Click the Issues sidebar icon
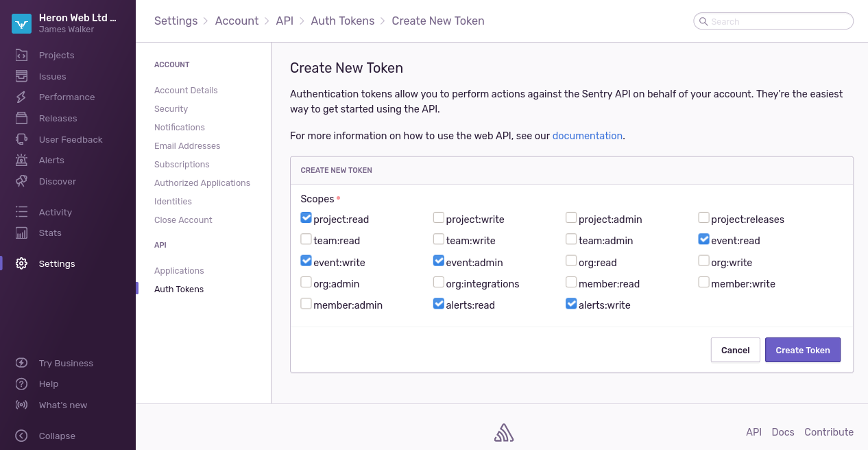Screen dimensions: 868x450 (x=22, y=76)
